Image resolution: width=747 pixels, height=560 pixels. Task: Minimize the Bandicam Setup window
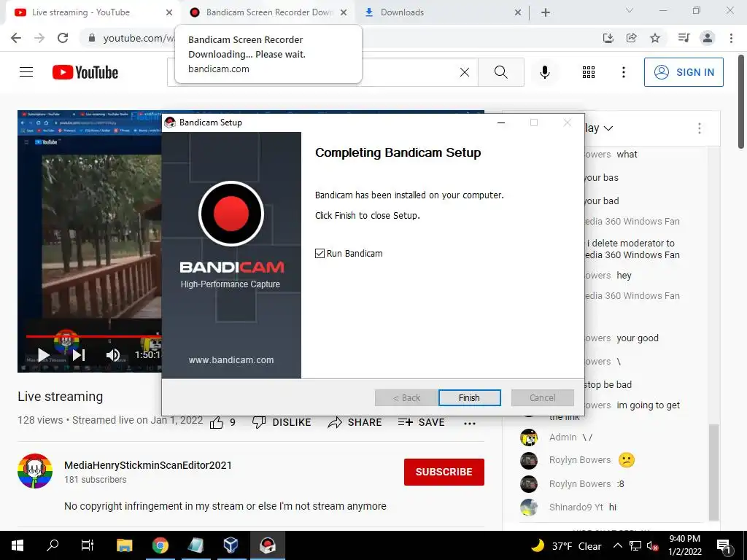click(500, 122)
